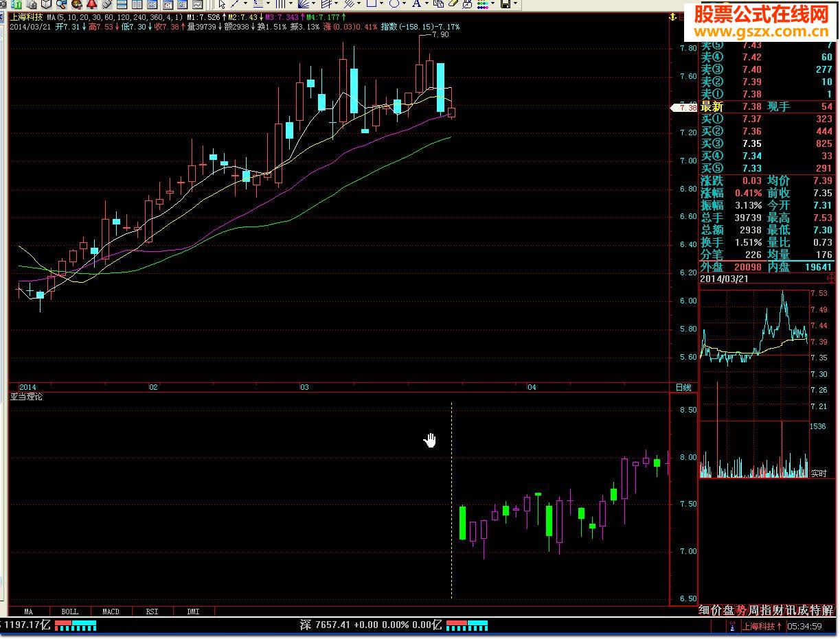Switch to the BOLL indicator tab

coord(69,612)
